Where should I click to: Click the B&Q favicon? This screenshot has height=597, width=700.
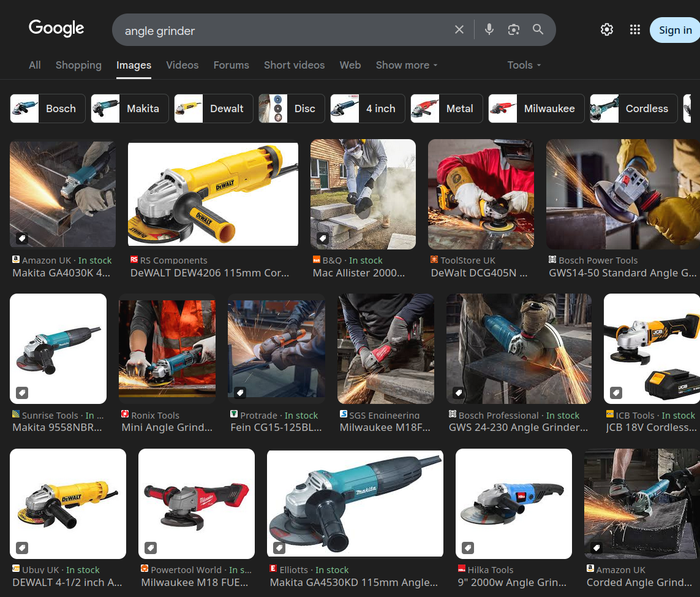pos(317,259)
